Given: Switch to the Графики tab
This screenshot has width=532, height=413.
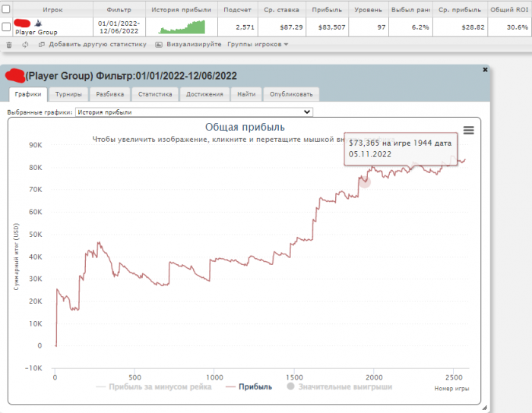Looking at the screenshot, I should tap(28, 94).
